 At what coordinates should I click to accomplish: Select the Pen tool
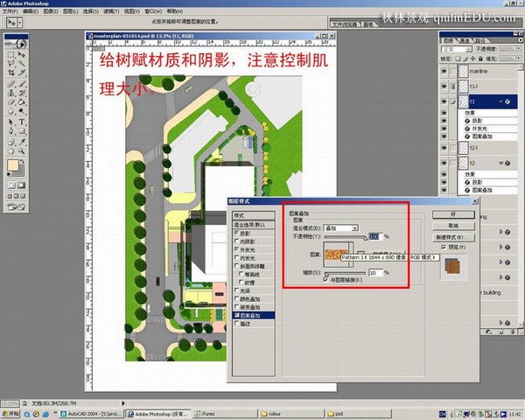point(11,131)
